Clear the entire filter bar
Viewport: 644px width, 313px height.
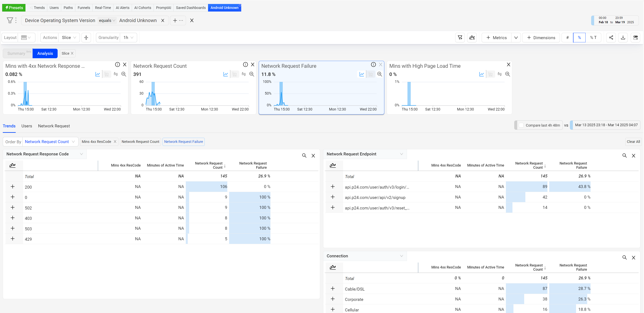click(192, 20)
